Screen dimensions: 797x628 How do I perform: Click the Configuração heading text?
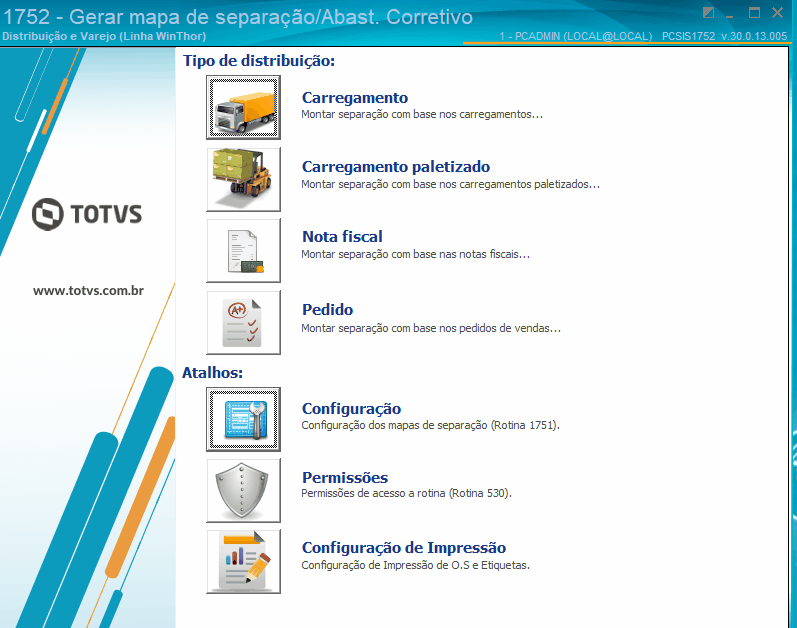[351, 409]
